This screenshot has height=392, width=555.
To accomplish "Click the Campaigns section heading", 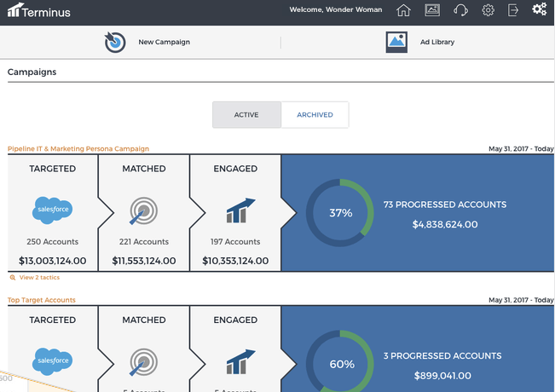I will coord(32,72).
